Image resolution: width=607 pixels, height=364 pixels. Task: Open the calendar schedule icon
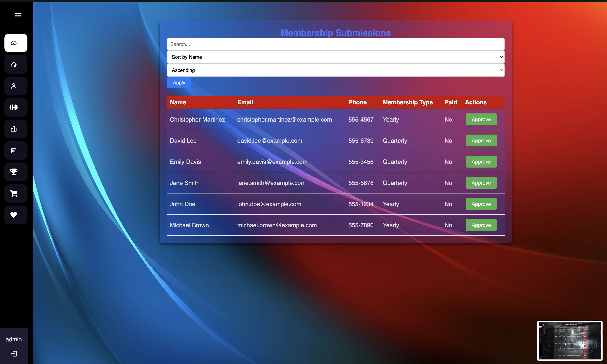16,150
